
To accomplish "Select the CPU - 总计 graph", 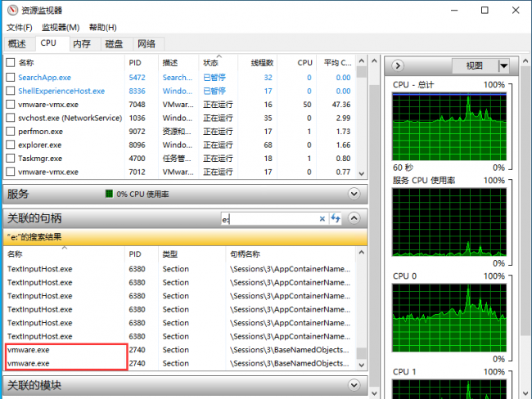I will 449,127.
